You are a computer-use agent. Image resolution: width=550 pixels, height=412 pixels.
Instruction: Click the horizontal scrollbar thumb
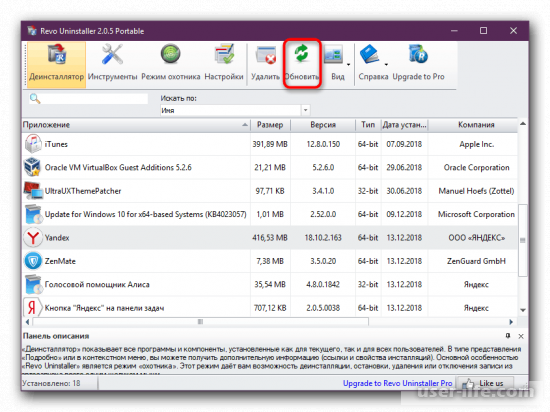(200, 322)
